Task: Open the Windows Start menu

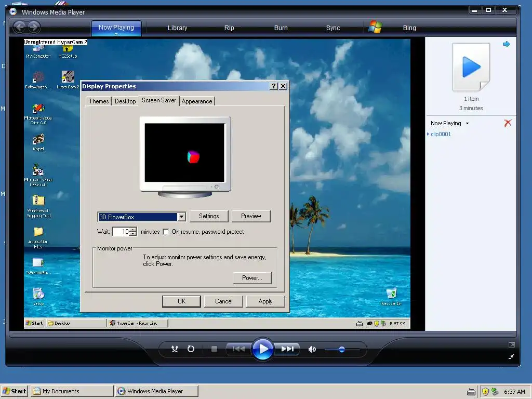Action: (x=14, y=391)
